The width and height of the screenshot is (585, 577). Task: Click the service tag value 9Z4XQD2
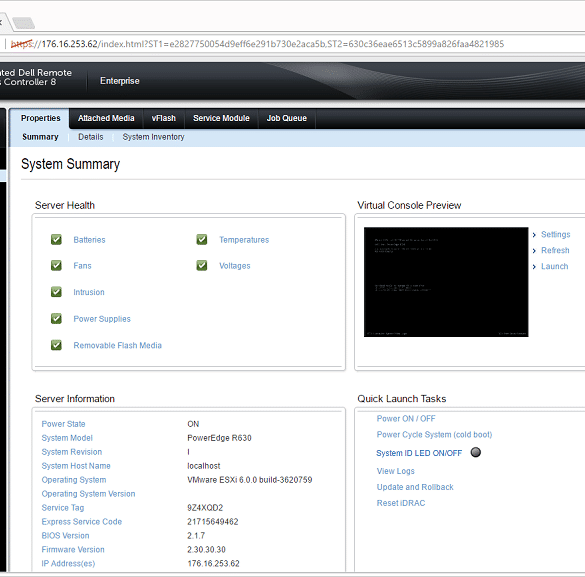(x=205, y=508)
